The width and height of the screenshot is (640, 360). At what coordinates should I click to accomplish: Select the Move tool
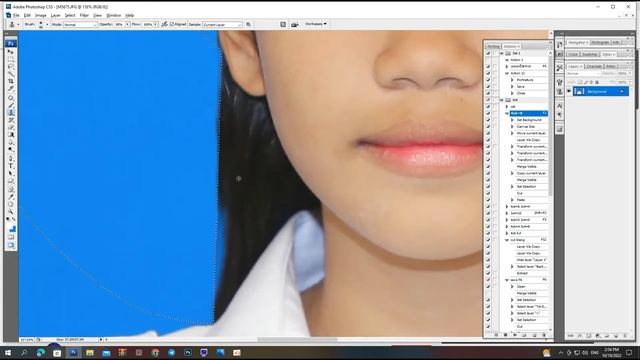[11, 51]
